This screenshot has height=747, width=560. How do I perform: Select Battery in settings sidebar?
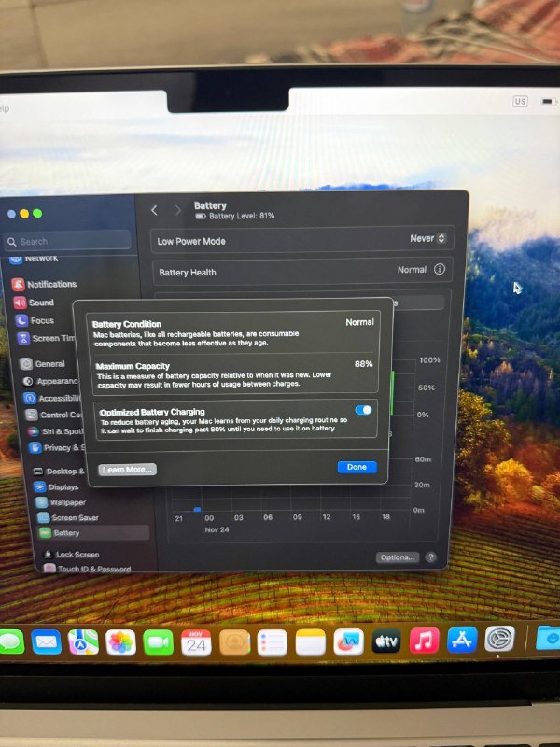pos(94,532)
